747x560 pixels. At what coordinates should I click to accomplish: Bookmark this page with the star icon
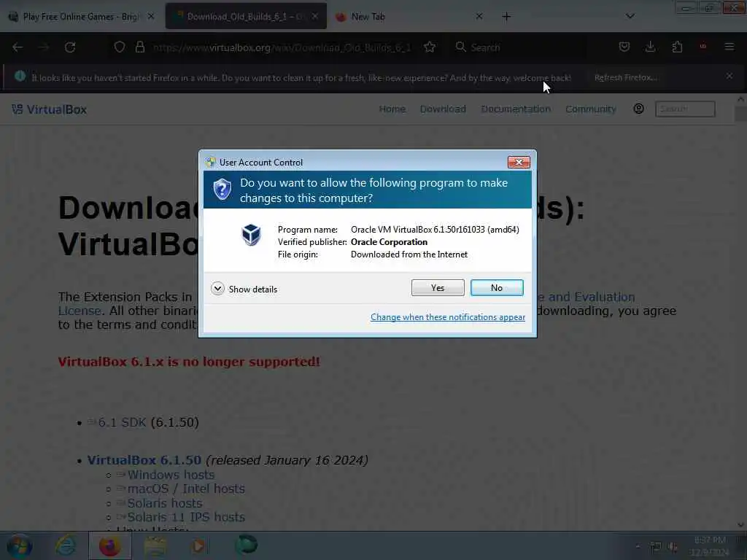tap(430, 47)
